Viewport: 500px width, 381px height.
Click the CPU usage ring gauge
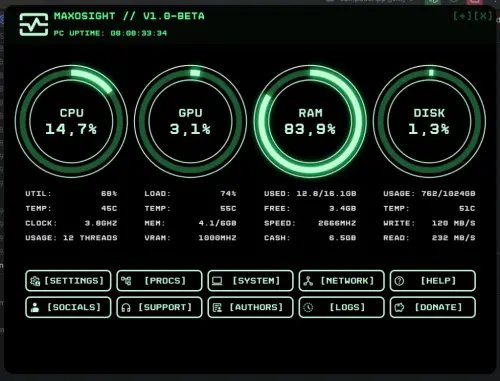tap(71, 121)
